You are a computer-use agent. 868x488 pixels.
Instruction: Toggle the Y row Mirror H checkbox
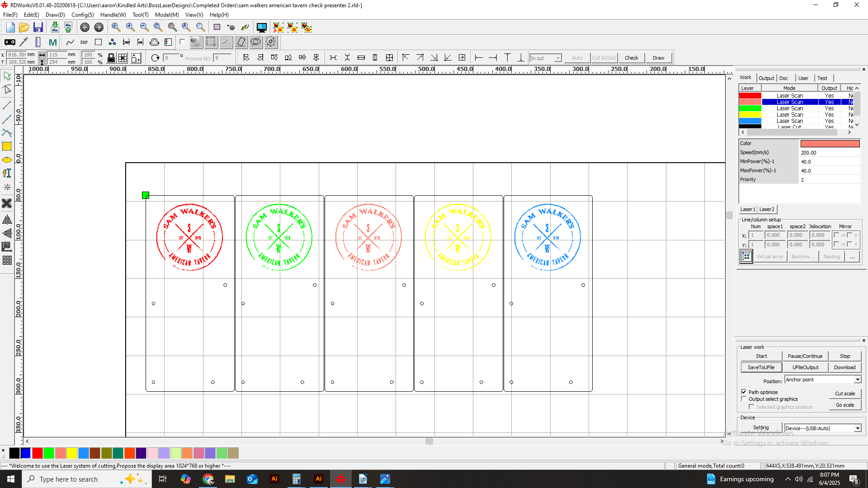click(x=836, y=244)
